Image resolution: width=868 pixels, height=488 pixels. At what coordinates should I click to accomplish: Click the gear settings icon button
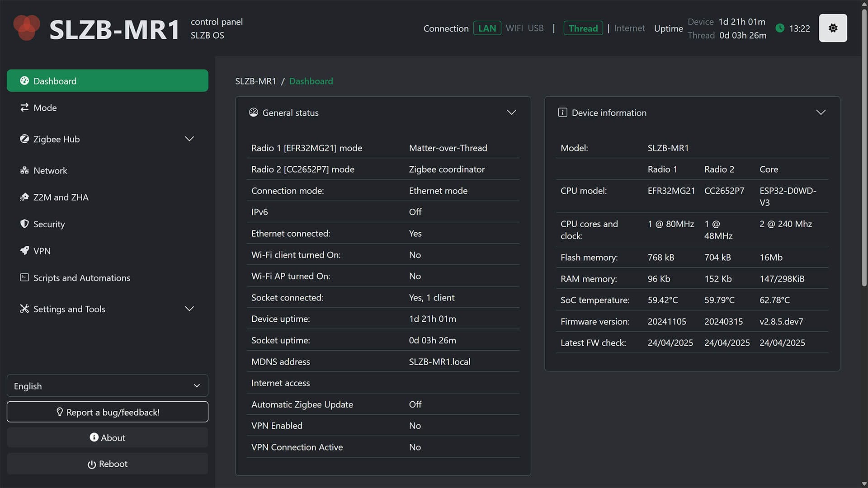point(833,28)
